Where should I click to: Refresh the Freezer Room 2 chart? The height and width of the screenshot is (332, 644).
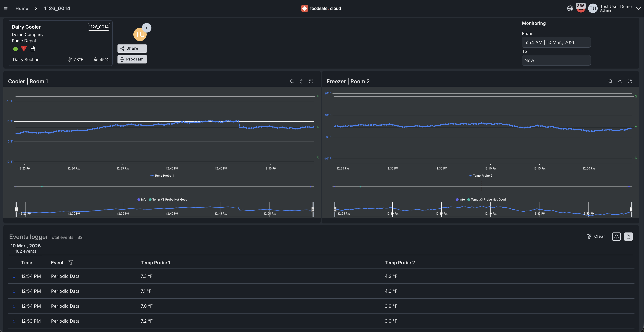620,81
